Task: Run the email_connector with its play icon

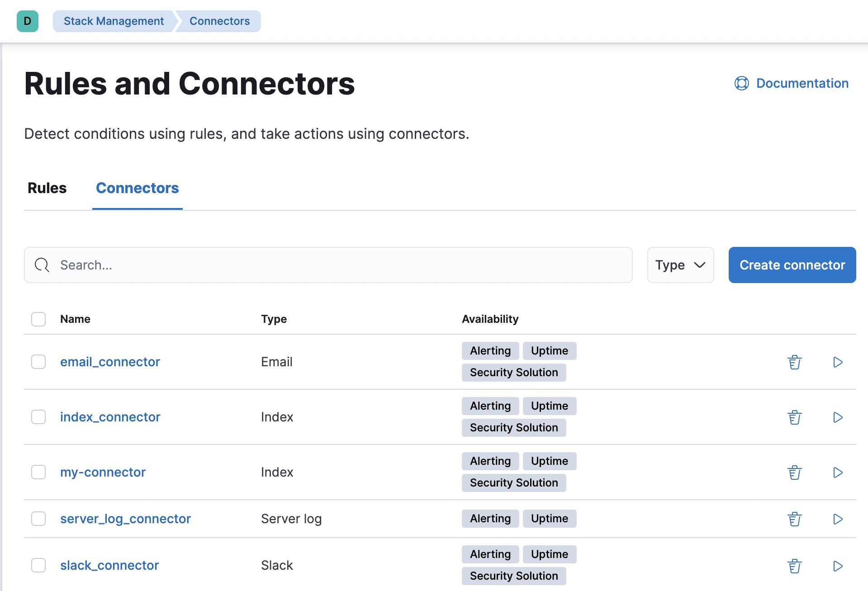Action: (x=838, y=362)
